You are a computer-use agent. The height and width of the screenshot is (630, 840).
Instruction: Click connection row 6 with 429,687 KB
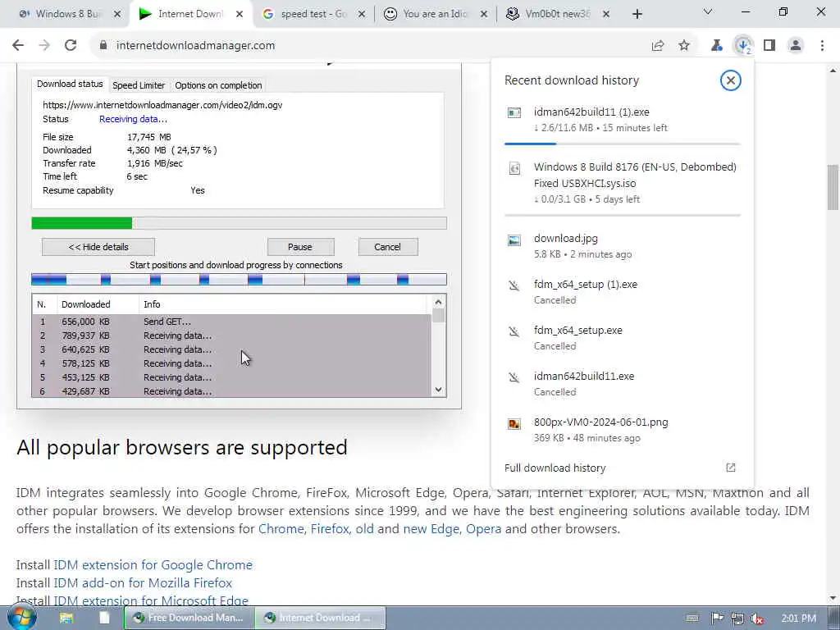pos(231,391)
